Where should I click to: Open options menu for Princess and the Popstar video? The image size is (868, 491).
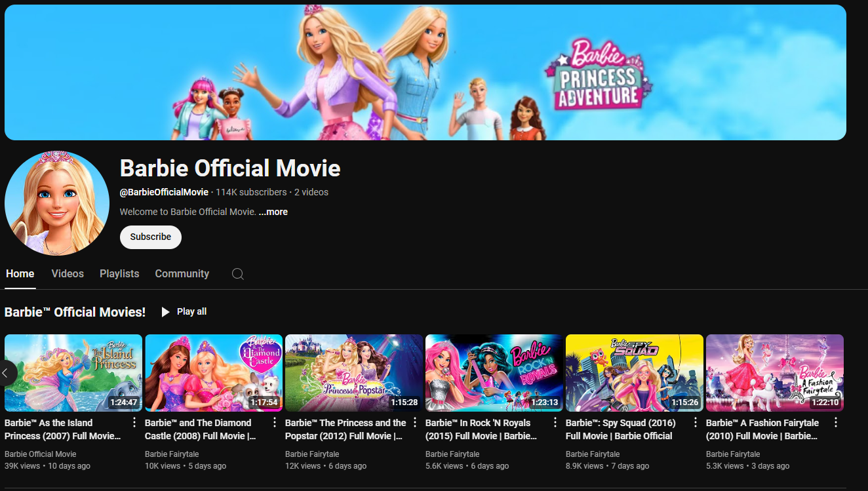pyautogui.click(x=415, y=423)
